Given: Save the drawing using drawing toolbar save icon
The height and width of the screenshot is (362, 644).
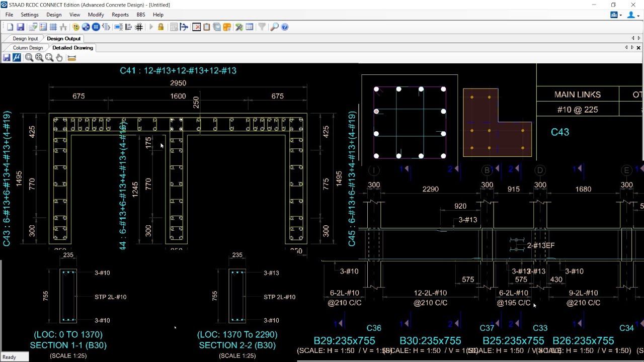Looking at the screenshot, I should [x=7, y=58].
